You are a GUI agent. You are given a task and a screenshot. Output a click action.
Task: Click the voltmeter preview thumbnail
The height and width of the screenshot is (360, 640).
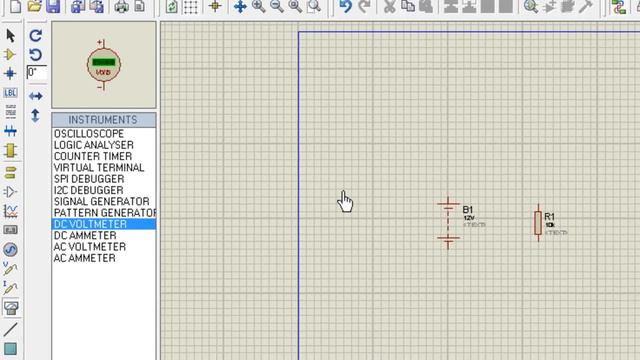pyautogui.click(x=104, y=65)
